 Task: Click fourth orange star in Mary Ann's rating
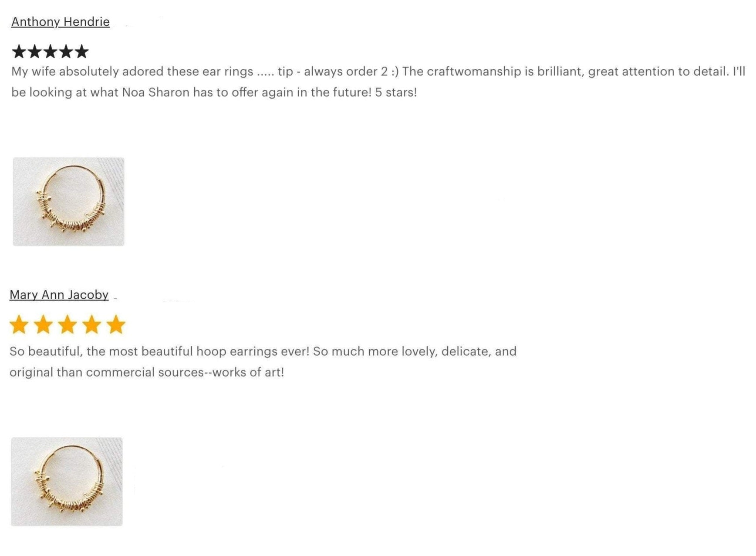(x=92, y=325)
